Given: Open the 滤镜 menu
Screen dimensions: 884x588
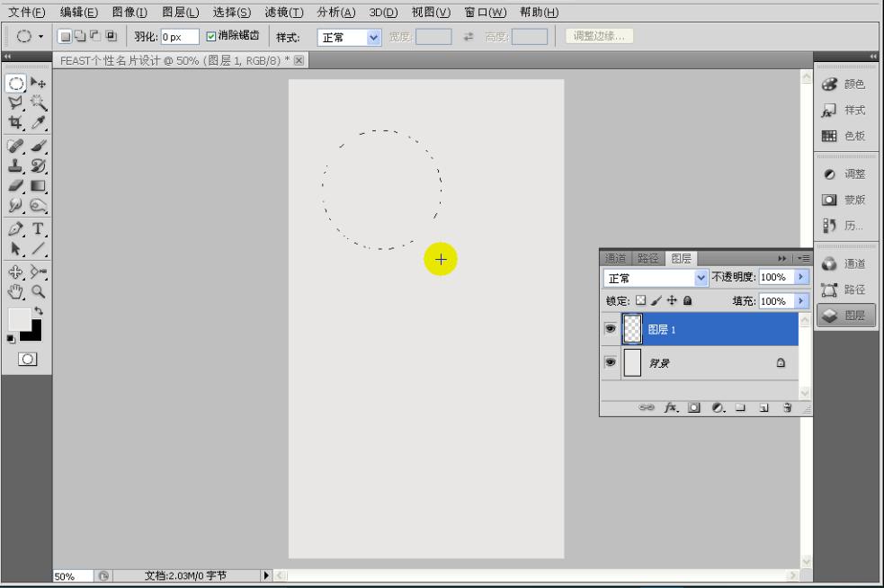Looking at the screenshot, I should tap(284, 13).
